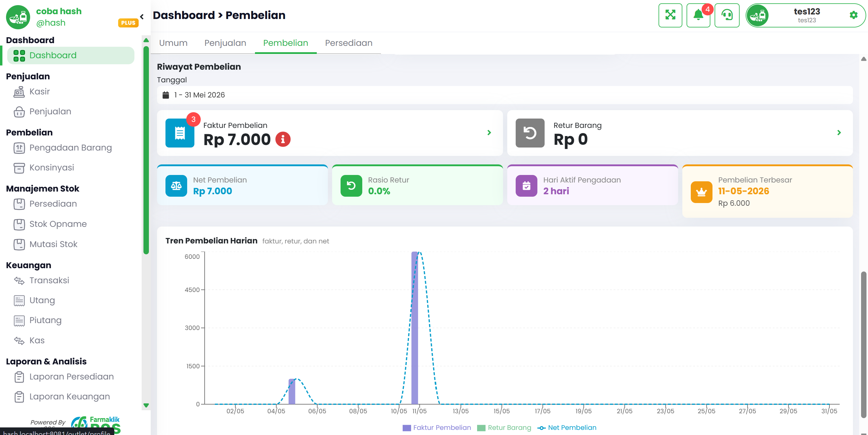Toggle Faktur Pembelian legend series
Image resolution: width=868 pixels, height=435 pixels.
[x=437, y=428]
